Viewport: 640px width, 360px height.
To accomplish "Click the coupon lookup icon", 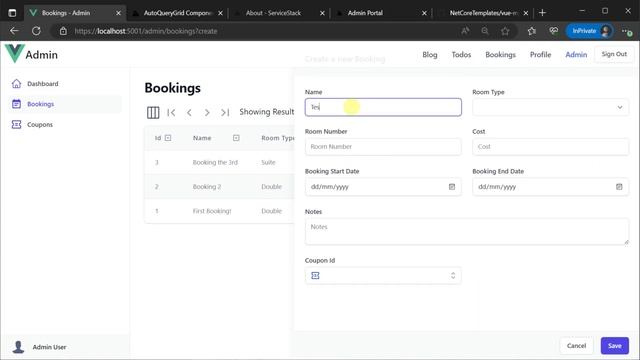I will click(x=315, y=276).
